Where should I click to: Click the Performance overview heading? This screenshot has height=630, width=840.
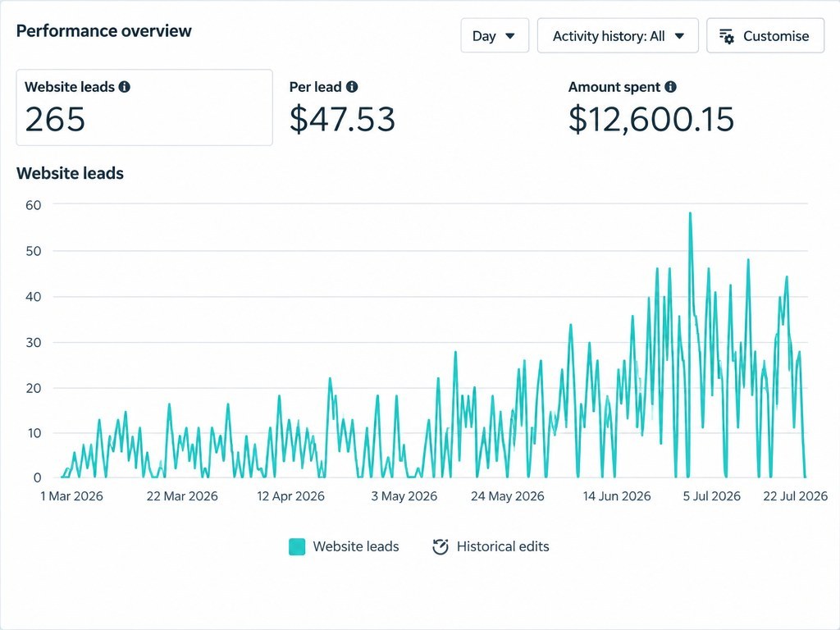[x=104, y=31]
